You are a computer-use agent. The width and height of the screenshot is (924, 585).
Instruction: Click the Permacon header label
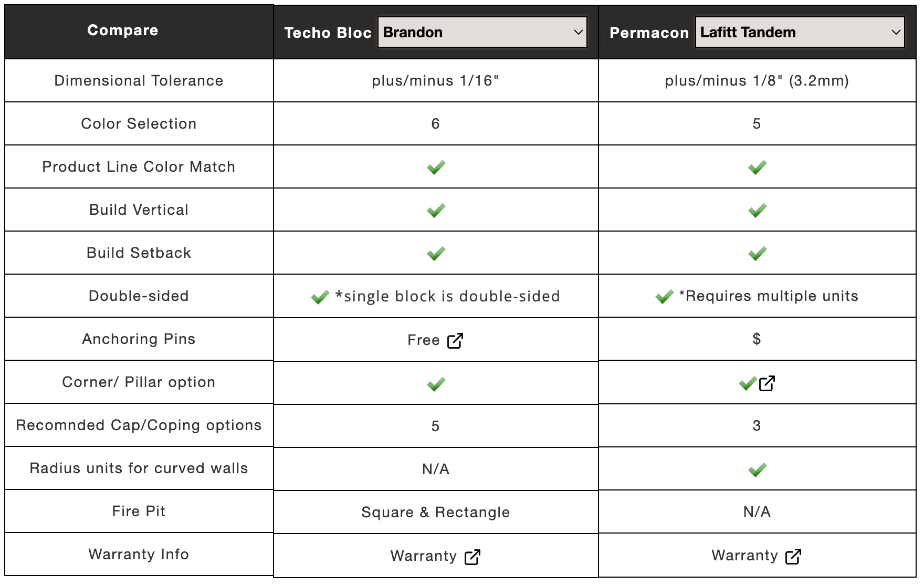(649, 33)
